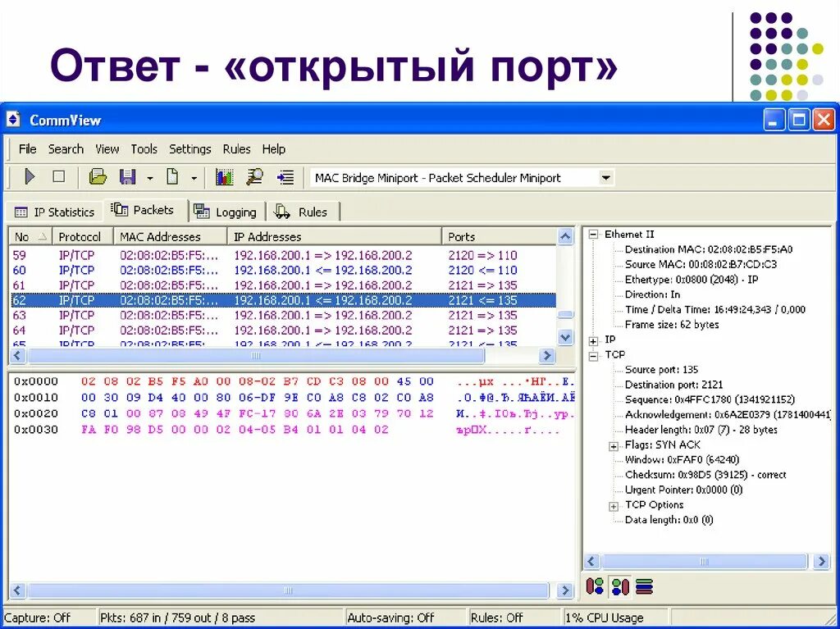
Task: Choose second selected decoder layout icon
Action: (x=619, y=586)
